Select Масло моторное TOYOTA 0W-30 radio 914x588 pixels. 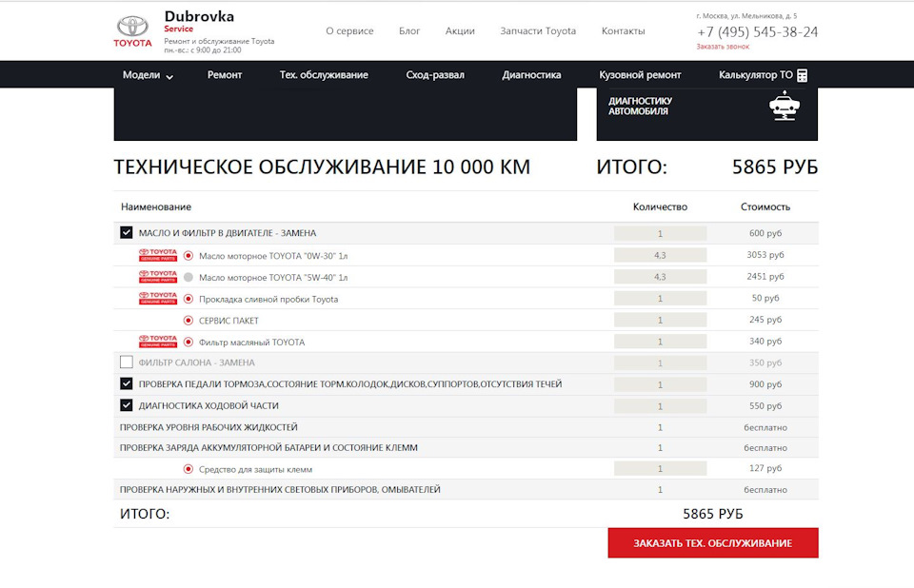click(x=189, y=255)
